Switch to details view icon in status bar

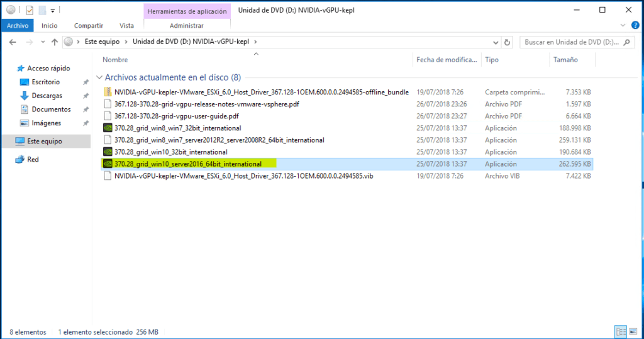point(621,331)
